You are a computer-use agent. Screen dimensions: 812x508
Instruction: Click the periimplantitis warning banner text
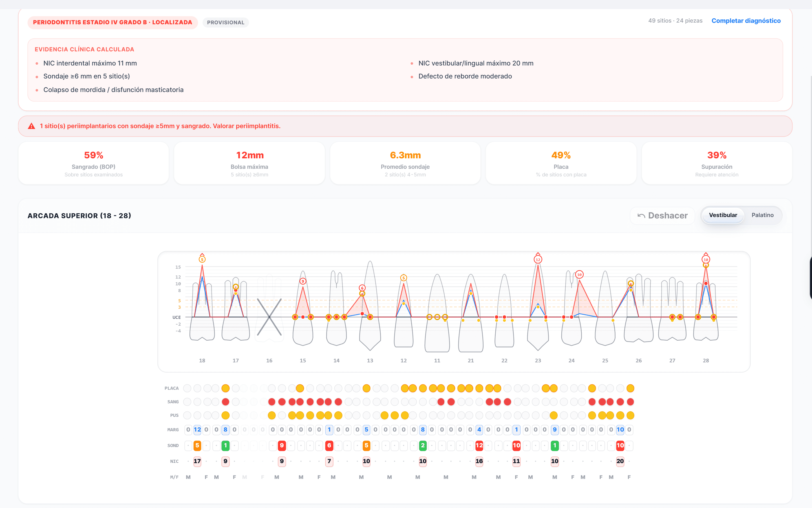point(160,126)
